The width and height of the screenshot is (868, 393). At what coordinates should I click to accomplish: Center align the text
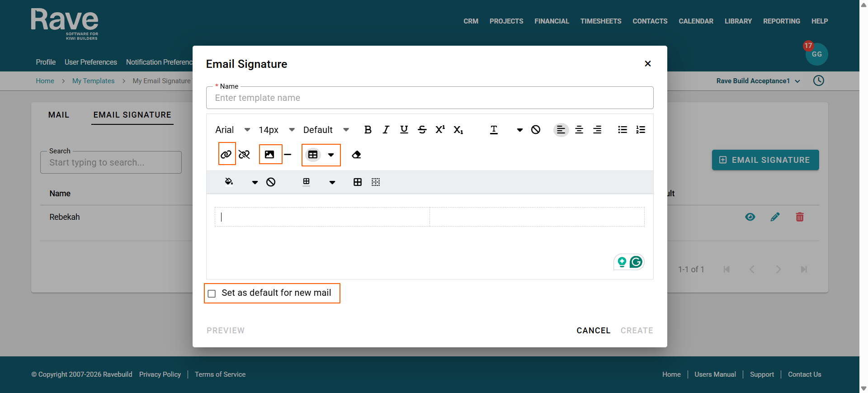pyautogui.click(x=579, y=130)
